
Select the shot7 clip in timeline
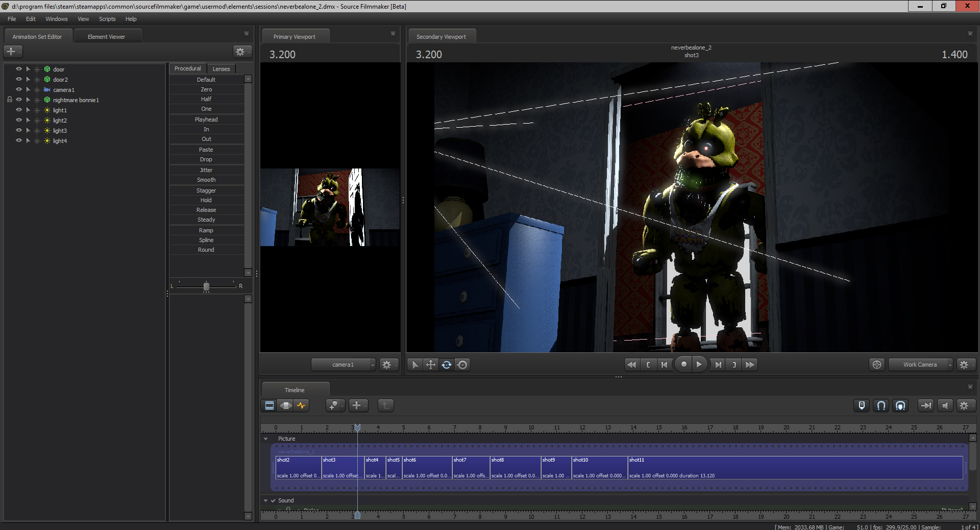(x=471, y=468)
